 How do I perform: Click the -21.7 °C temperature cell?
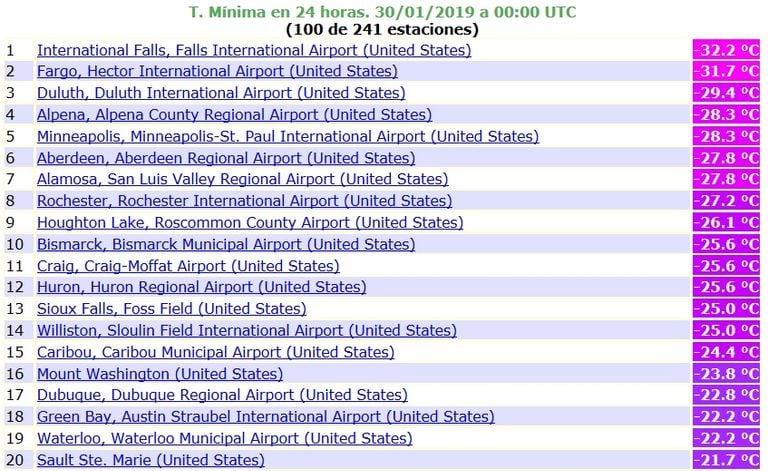pos(726,460)
